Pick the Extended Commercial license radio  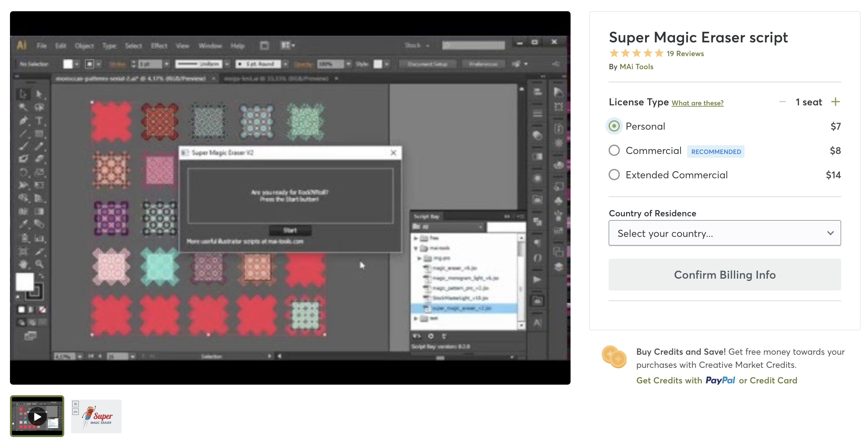point(614,175)
